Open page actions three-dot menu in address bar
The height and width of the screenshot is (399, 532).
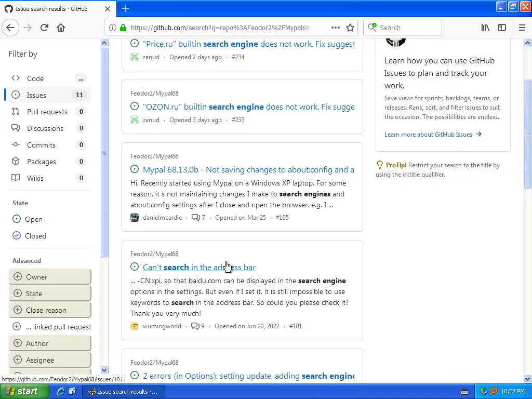(x=335, y=28)
